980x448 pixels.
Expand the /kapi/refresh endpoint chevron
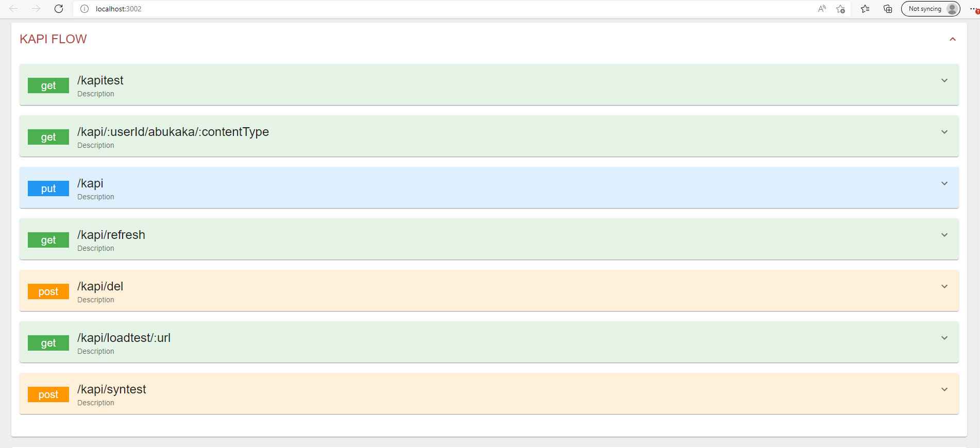point(944,235)
